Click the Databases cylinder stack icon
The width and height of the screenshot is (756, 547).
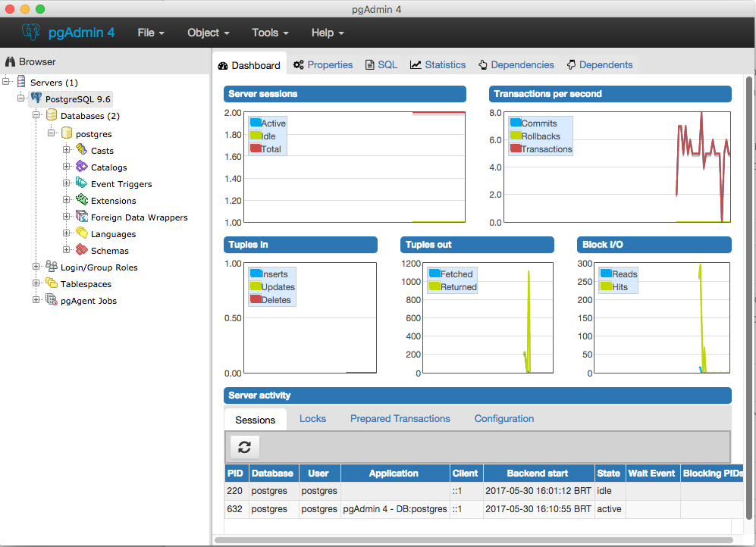(52, 114)
